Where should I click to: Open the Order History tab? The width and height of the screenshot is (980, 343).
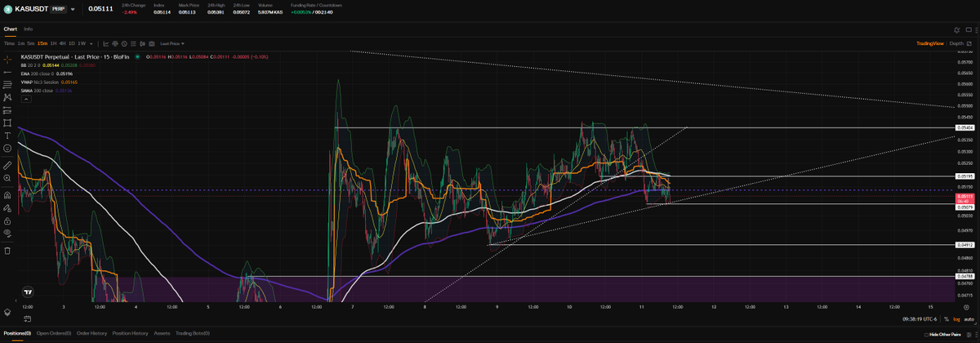(91, 333)
